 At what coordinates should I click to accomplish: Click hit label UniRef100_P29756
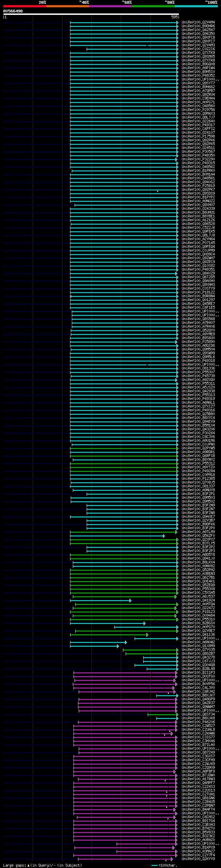click(x=198, y=110)
